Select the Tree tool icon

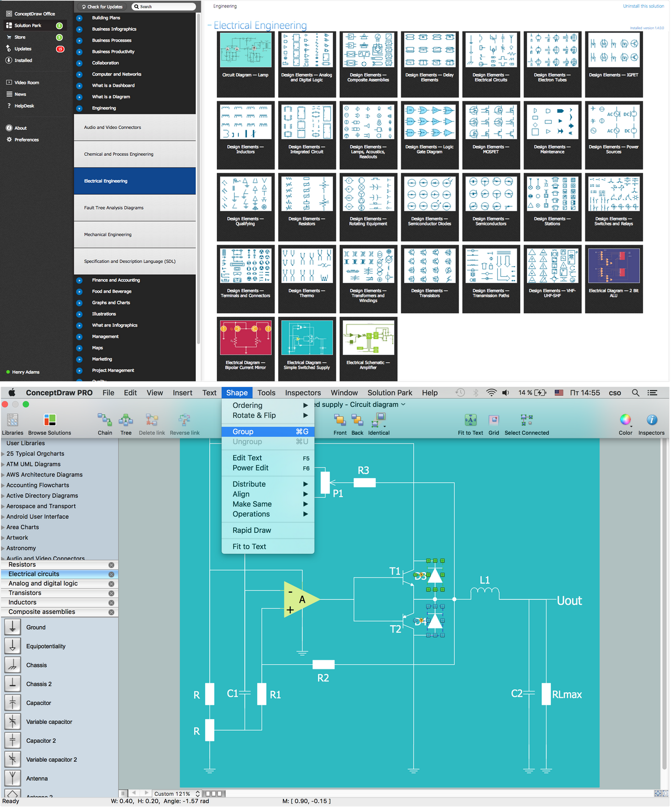[125, 420]
